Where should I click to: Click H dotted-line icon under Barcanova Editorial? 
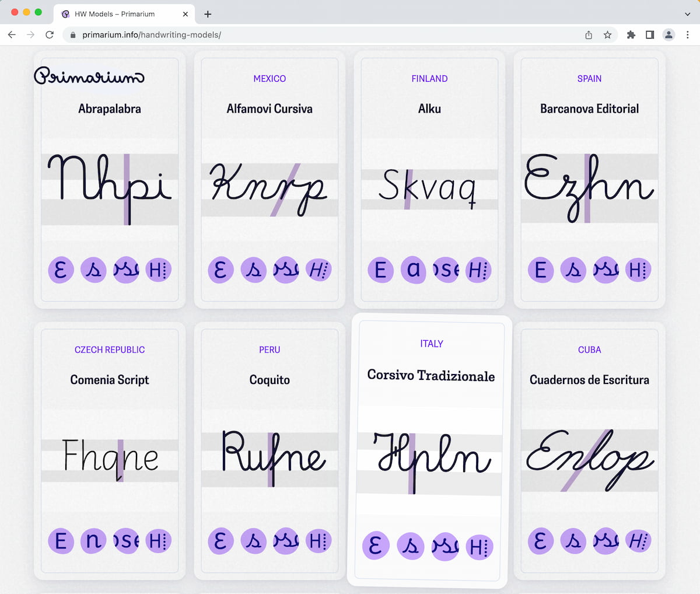coord(638,270)
